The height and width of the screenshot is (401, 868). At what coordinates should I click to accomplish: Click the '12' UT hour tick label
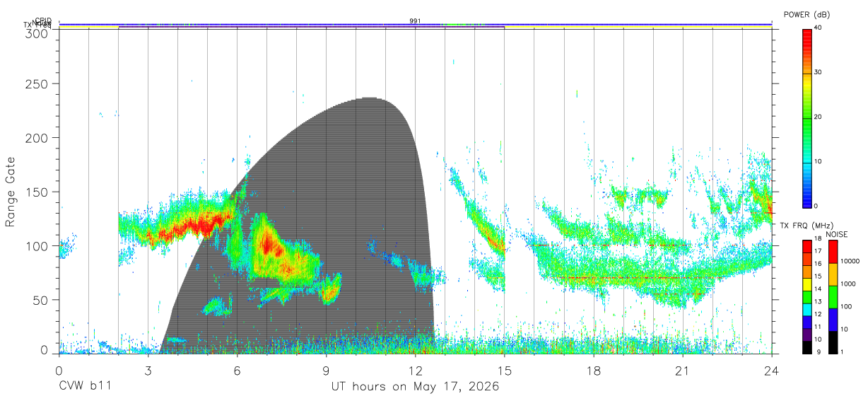pos(415,371)
